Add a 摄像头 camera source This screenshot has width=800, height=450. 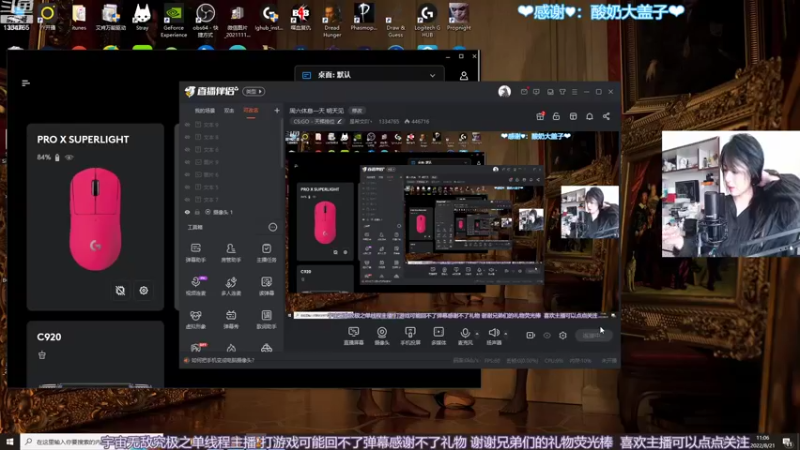382,336
